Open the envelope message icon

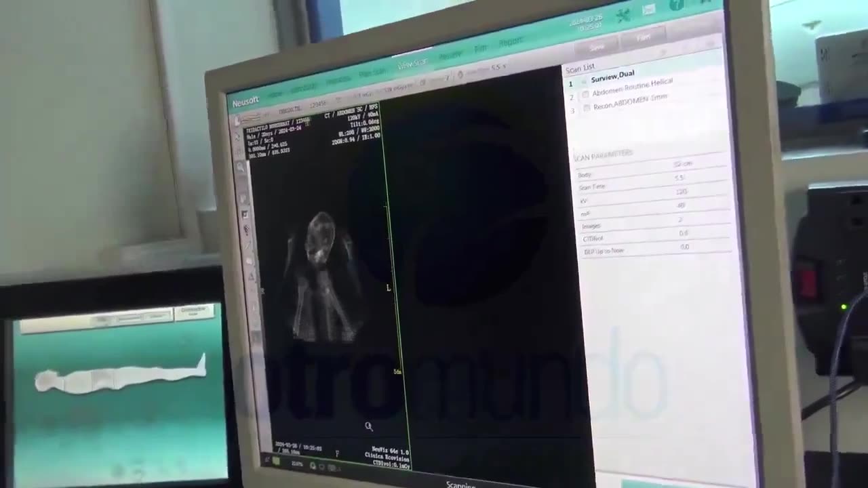[648, 9]
